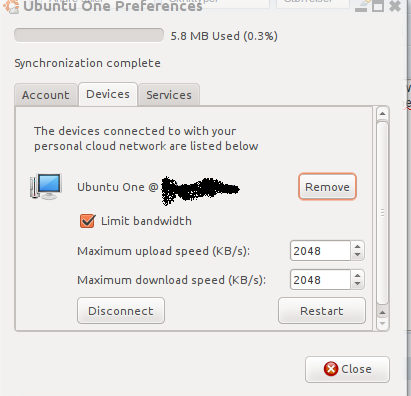Select the Devices tab
411x396 pixels.
click(108, 94)
